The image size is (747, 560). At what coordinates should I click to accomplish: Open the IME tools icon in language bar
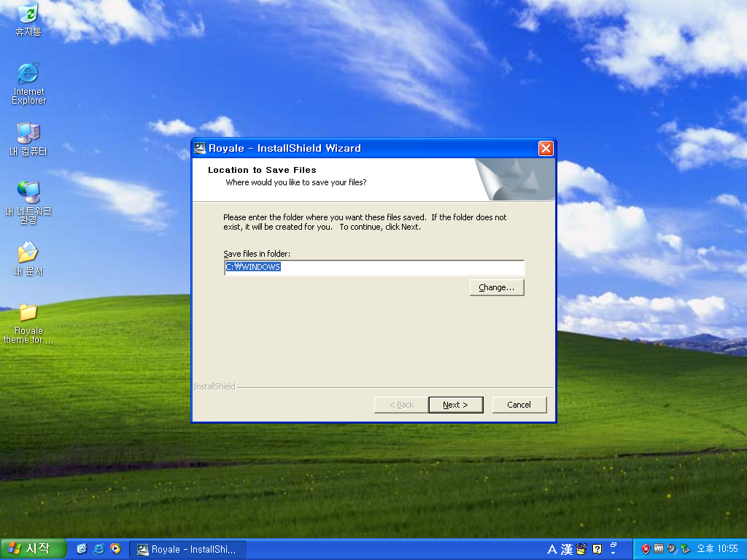[581, 549]
